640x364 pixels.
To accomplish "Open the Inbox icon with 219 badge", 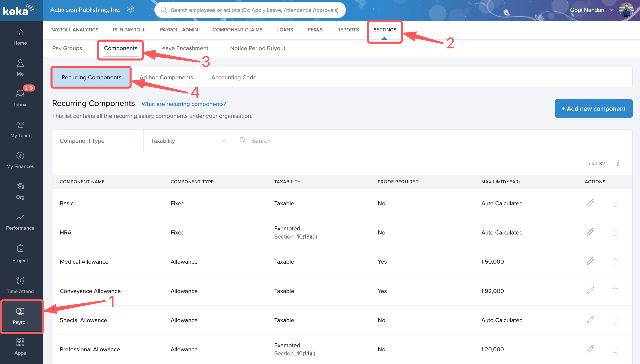I will point(20,94).
